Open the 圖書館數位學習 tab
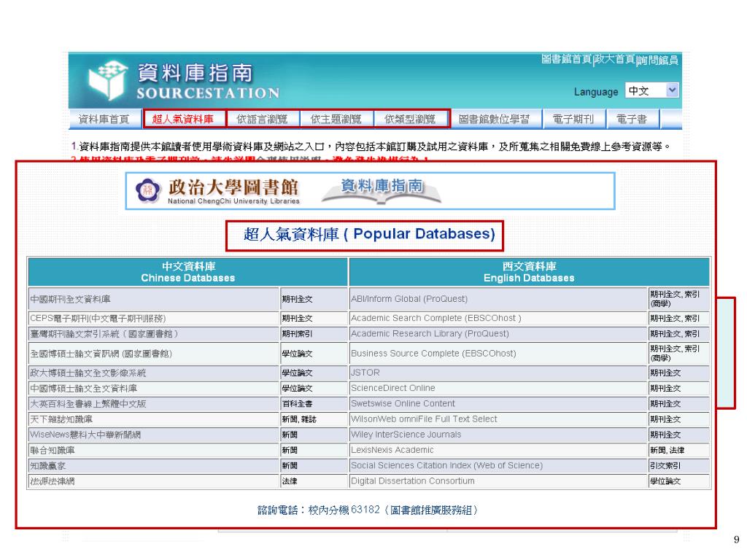 [494, 119]
